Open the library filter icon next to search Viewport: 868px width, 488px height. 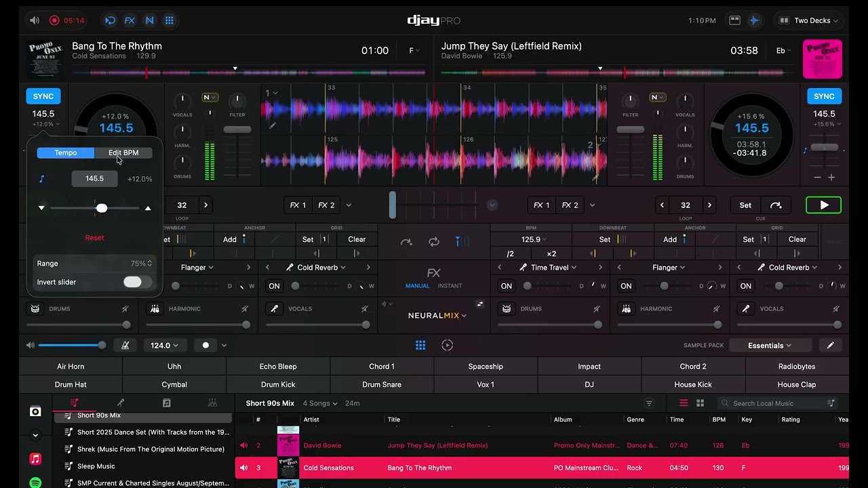[x=649, y=403]
